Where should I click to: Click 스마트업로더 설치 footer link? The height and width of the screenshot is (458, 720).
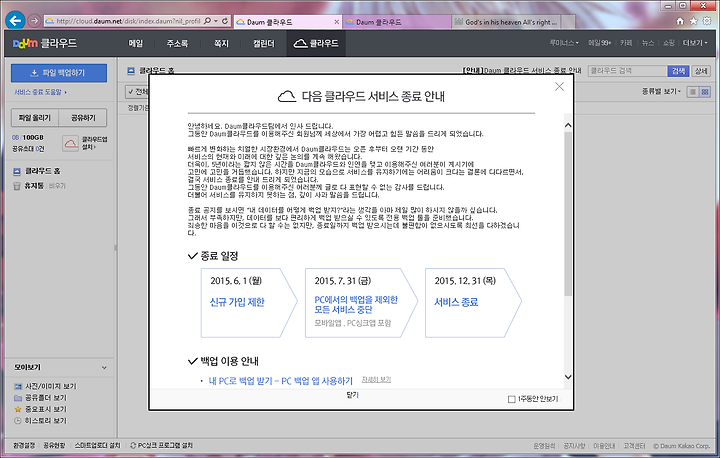(97, 446)
